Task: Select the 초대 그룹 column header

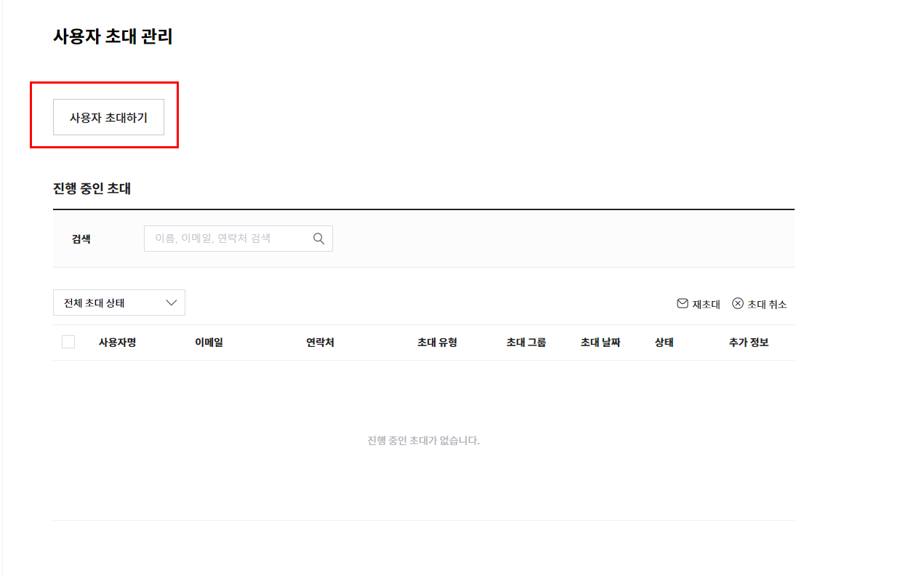Action: coord(526,343)
